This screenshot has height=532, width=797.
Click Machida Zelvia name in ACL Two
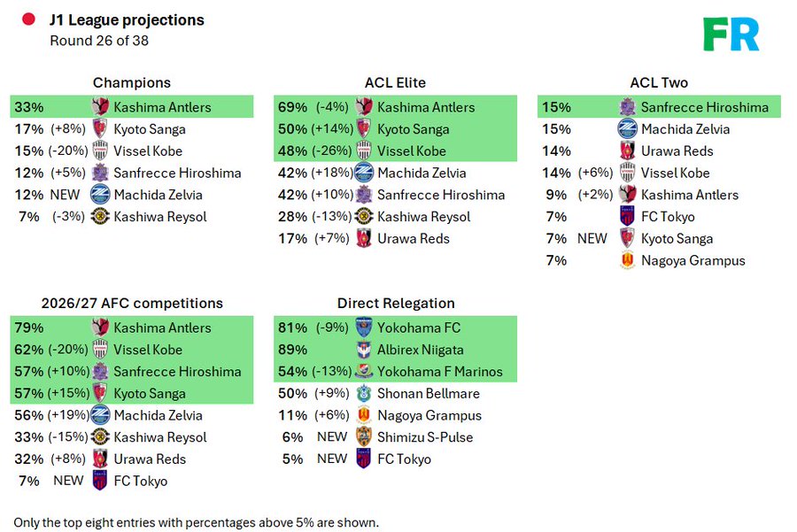coord(686,129)
